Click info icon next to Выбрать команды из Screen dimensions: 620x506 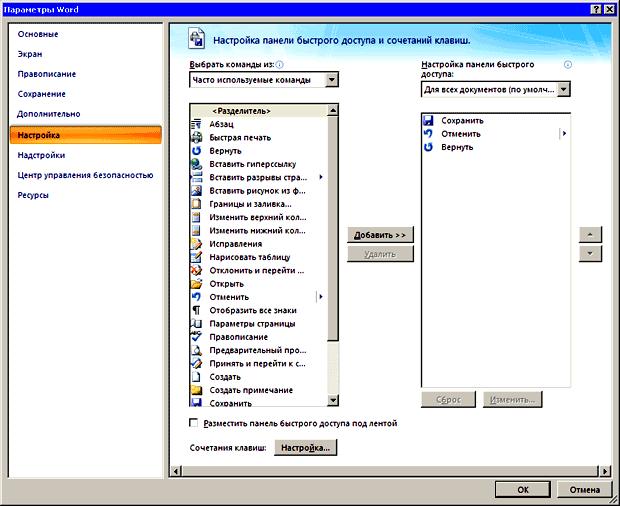click(279, 64)
